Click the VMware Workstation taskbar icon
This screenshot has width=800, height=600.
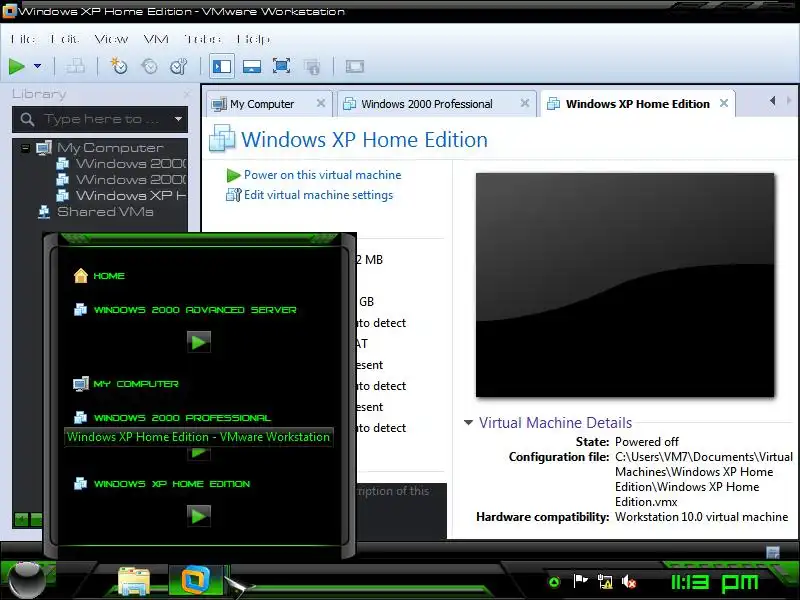(x=196, y=580)
